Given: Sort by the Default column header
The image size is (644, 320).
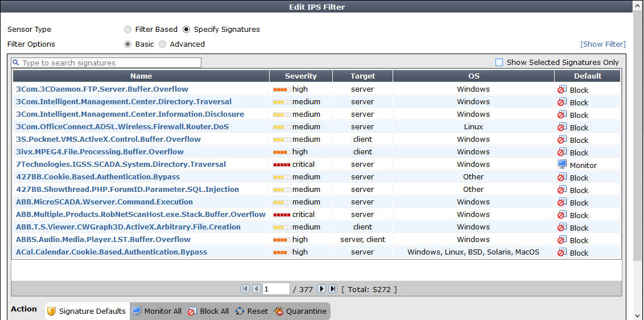Looking at the screenshot, I should pos(587,76).
